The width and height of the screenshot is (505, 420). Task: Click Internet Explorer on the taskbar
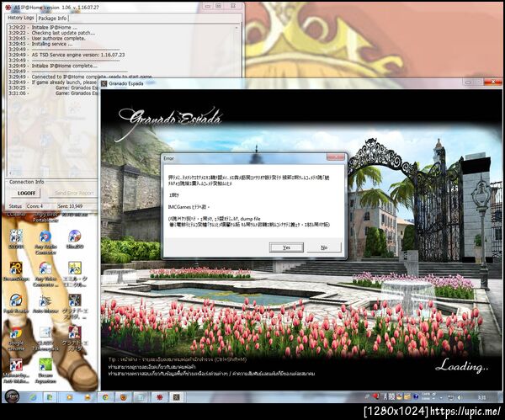click(x=33, y=397)
